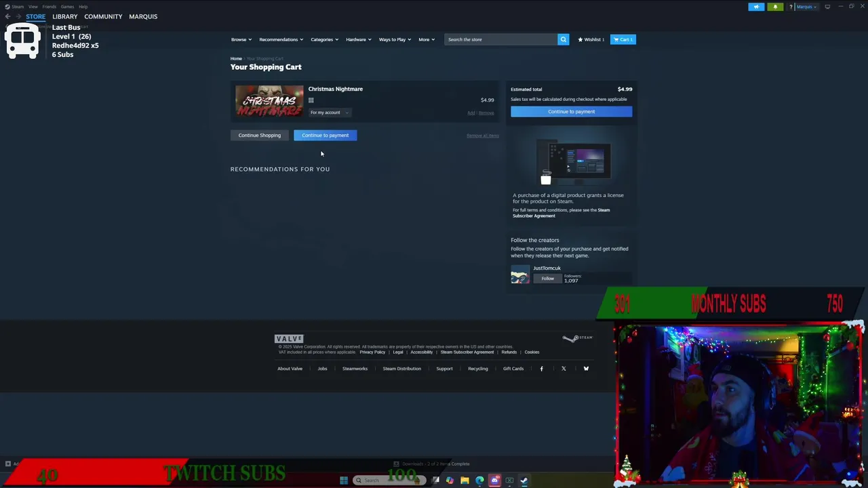868x488 pixels.
Task: Expand the Ways to Play dropdown
Action: tap(395, 39)
